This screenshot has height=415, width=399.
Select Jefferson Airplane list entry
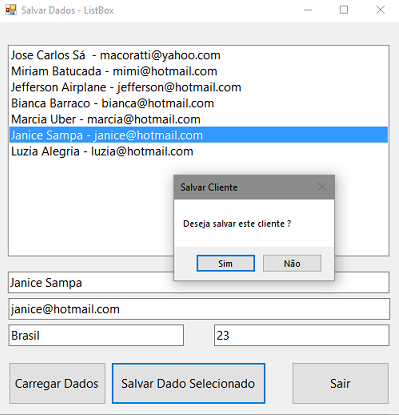tap(199, 87)
